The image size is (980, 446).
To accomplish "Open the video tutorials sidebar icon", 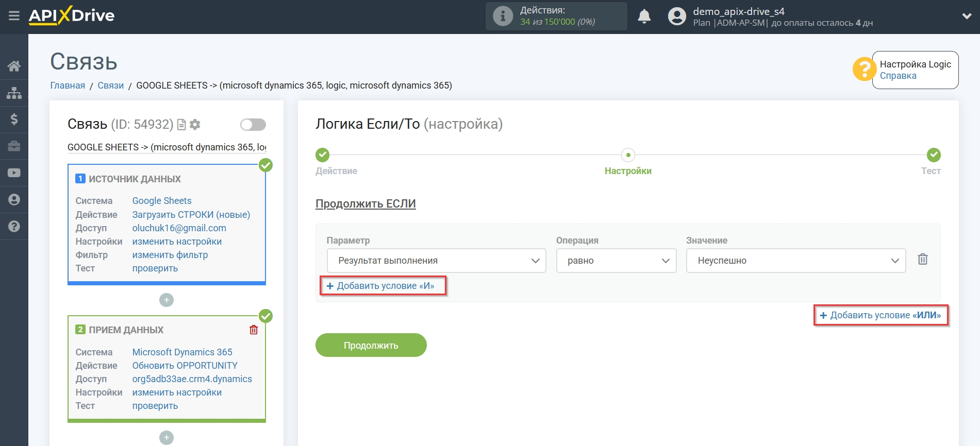I will point(14,173).
